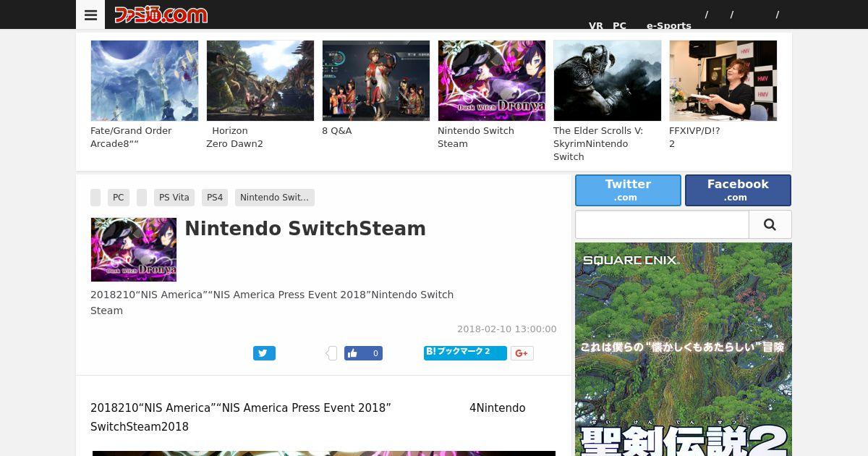Open 'Fate/Grand Order Arcade8' headline link
The image size is (868, 456).
pyautogui.click(x=131, y=138)
